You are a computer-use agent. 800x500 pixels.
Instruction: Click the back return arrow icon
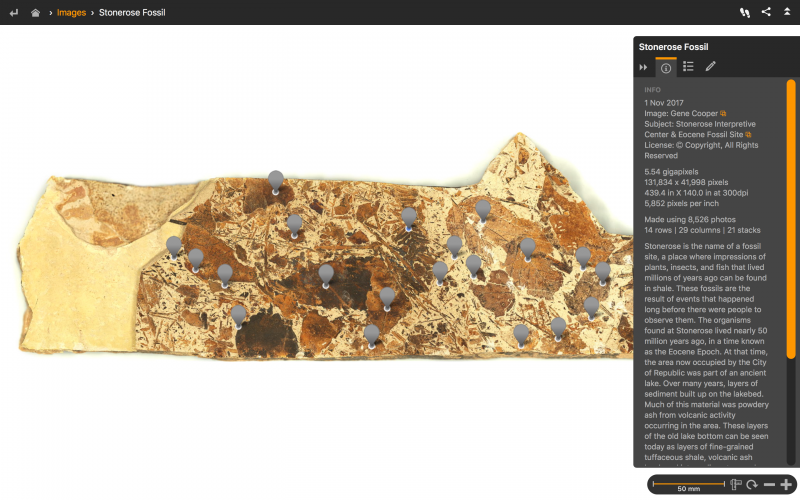[x=13, y=13]
